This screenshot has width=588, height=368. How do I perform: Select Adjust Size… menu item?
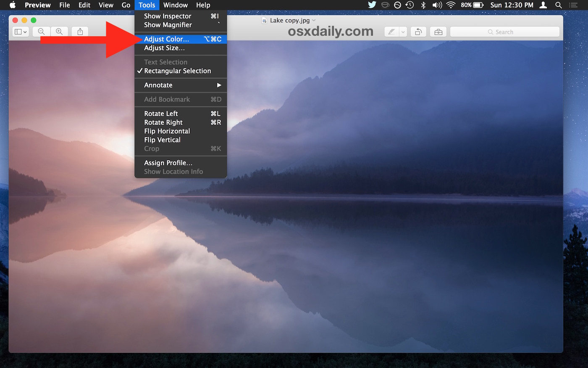(181, 48)
